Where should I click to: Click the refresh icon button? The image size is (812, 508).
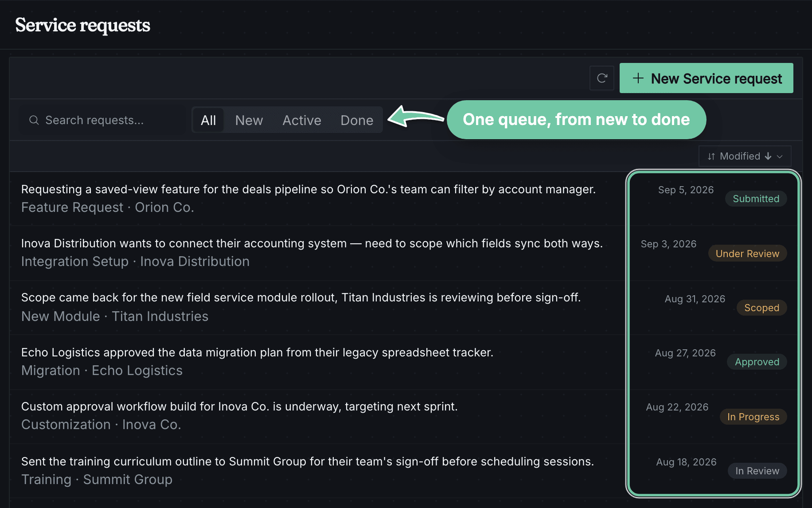tap(601, 78)
